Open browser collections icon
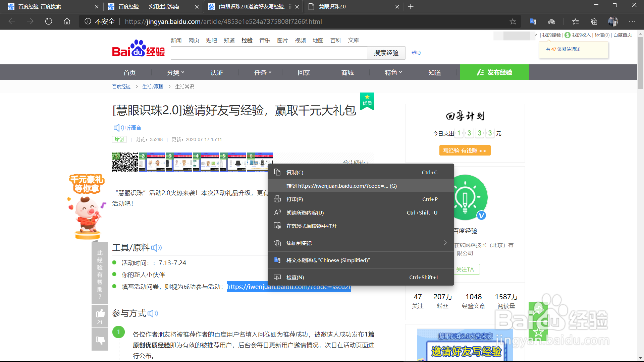Viewport: 644px width, 362px height. [594, 21]
